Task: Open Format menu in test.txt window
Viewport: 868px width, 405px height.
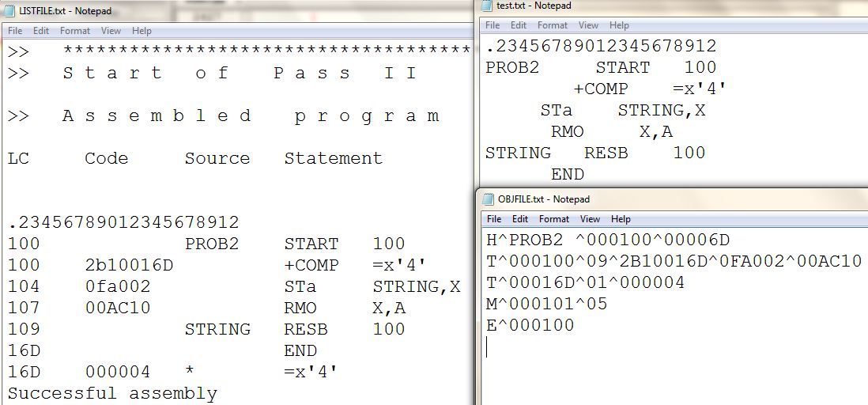Action: (553, 25)
